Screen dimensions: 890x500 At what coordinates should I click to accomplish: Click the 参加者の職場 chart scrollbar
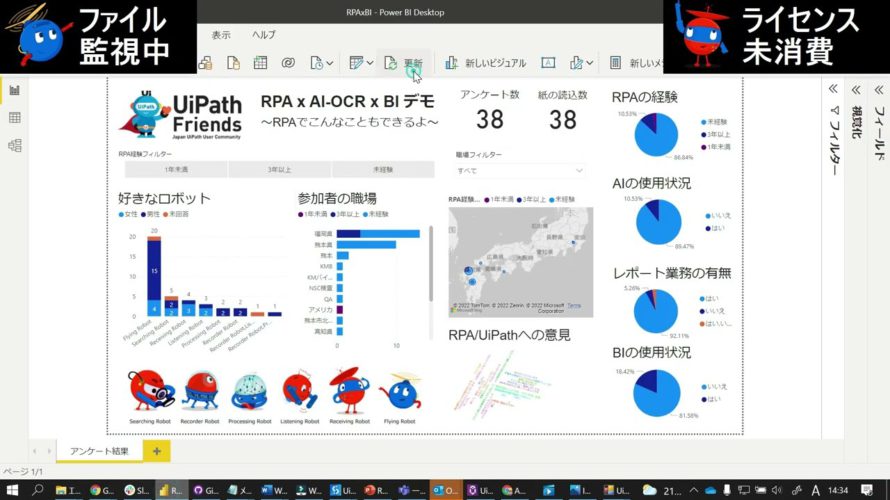pos(431,264)
